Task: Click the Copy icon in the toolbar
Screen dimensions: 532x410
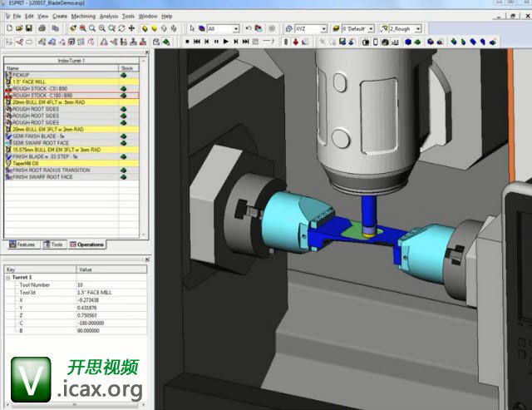Action: [55, 28]
